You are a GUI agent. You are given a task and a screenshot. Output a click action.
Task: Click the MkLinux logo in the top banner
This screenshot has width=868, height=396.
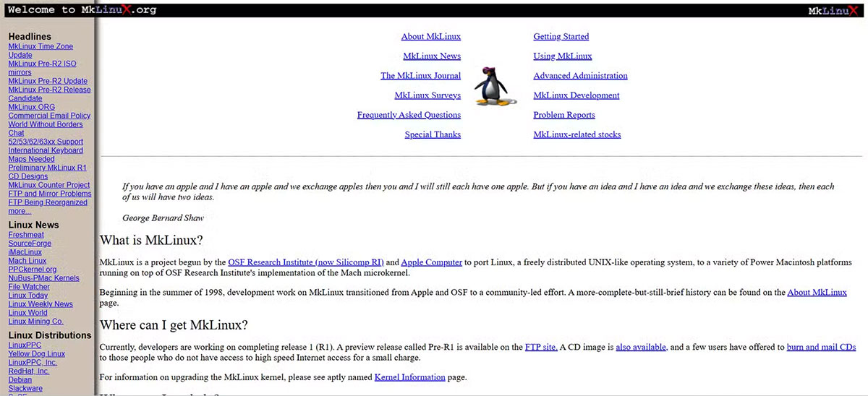(x=833, y=10)
